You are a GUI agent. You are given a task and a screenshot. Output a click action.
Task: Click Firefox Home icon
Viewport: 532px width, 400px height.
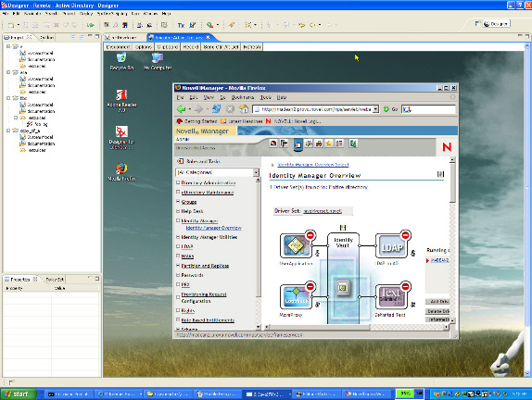click(244, 109)
